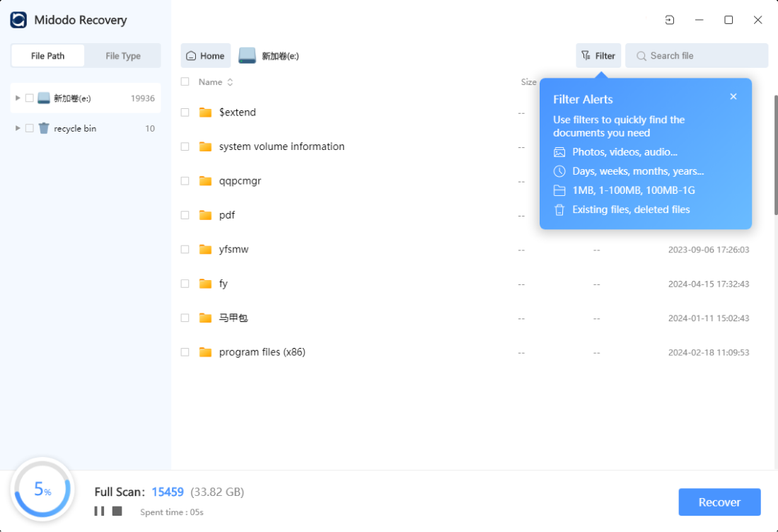Click the magnifier icon in the search box

(641, 56)
